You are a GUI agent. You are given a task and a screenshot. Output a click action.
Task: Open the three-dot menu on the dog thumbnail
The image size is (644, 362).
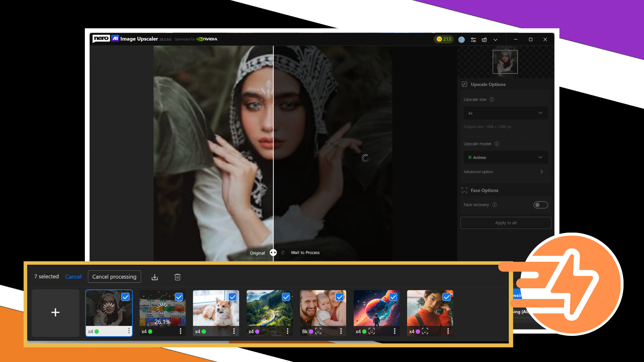(234, 331)
